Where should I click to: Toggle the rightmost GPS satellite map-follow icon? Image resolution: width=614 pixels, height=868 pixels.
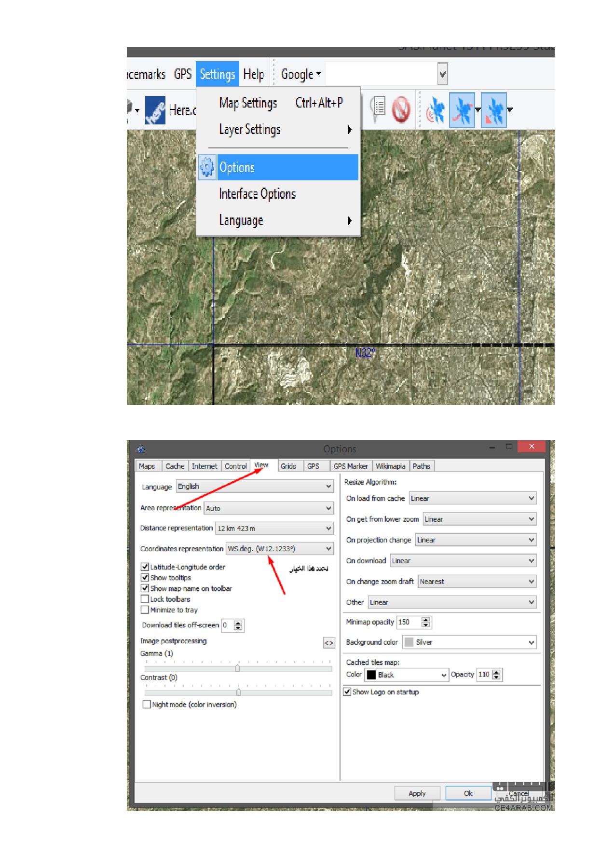point(493,110)
